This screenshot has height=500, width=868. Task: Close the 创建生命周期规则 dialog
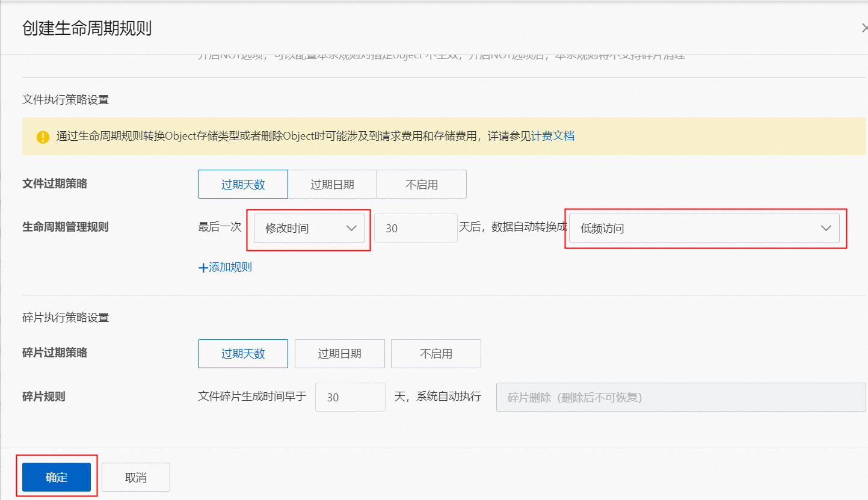(864, 28)
